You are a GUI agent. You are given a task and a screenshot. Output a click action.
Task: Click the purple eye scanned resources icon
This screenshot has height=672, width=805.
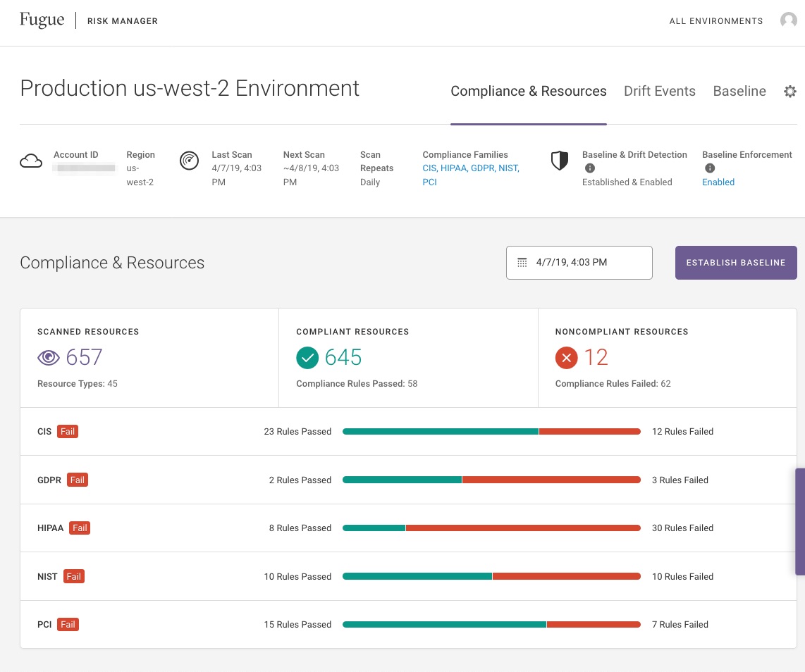(48, 358)
